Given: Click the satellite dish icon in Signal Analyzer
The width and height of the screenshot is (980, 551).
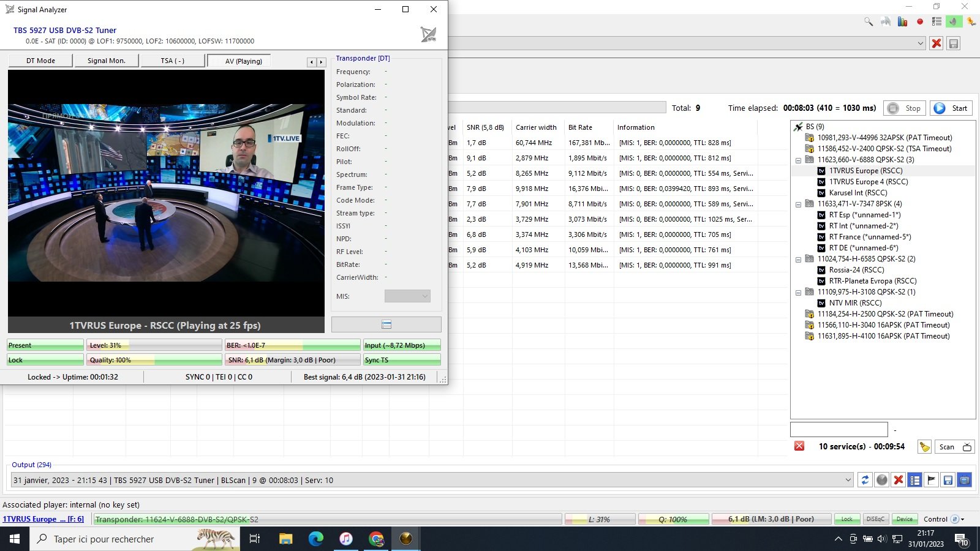Looking at the screenshot, I should [429, 35].
